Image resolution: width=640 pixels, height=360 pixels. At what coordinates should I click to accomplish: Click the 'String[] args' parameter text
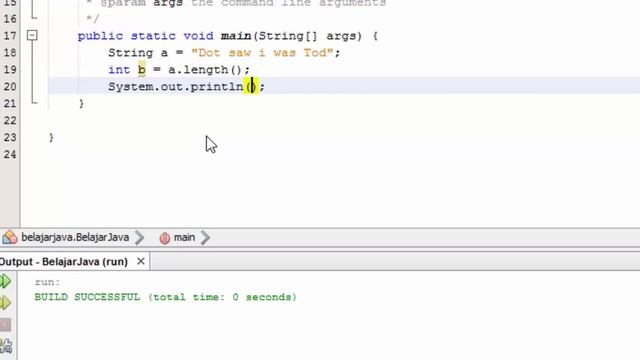tap(310, 36)
